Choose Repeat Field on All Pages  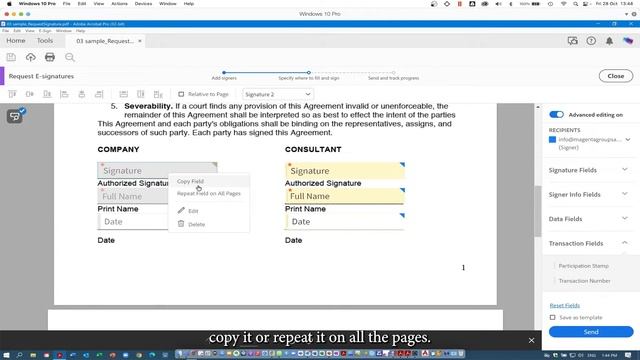point(209,193)
